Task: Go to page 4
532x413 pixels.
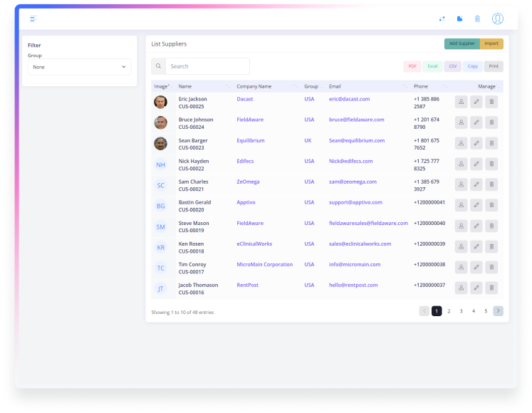Action: tap(474, 311)
